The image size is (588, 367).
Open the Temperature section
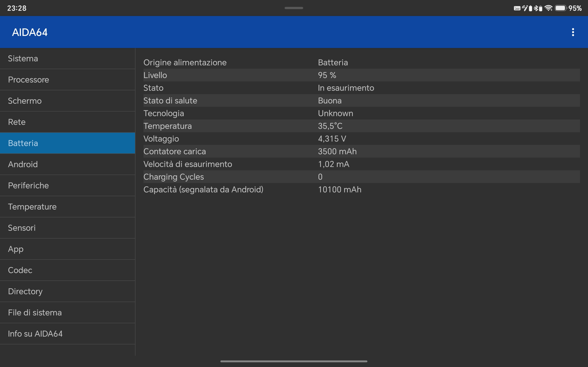(x=68, y=207)
